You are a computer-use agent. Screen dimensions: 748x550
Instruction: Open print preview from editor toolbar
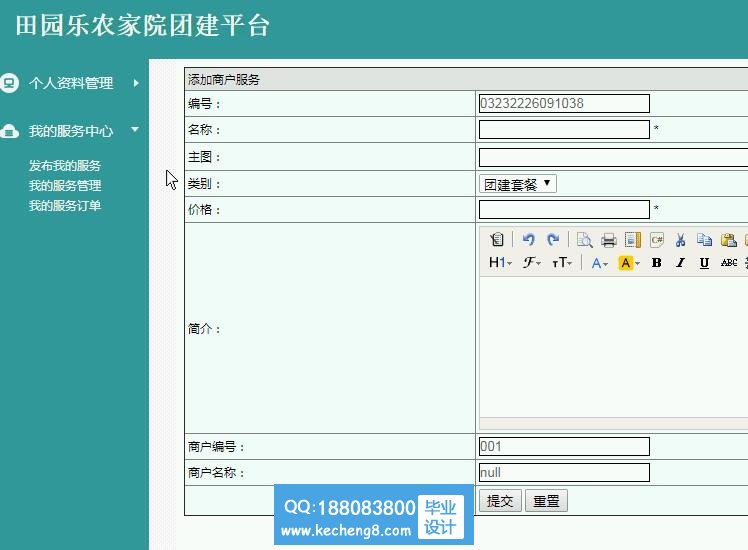pos(584,239)
